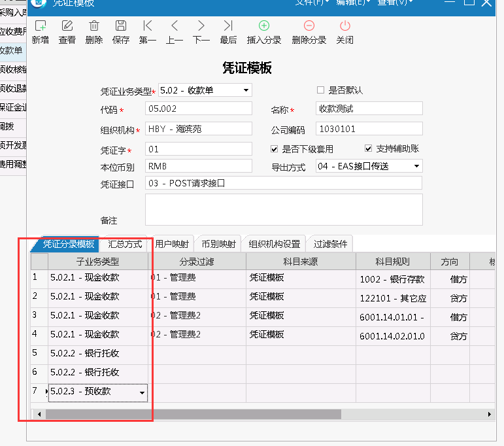
Task: Click the 关闭 power icon
Action: [345, 26]
